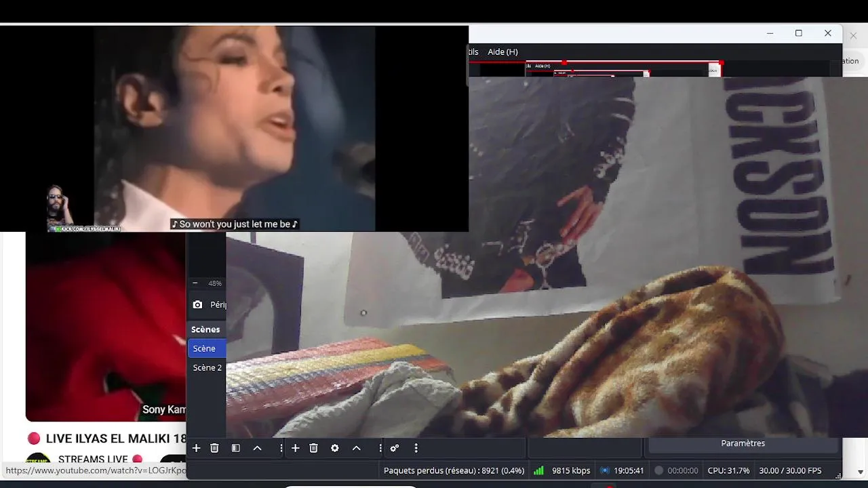Screen dimensions: 868x488
Task: Click the Paquets perdus network status
Action: pos(454,470)
